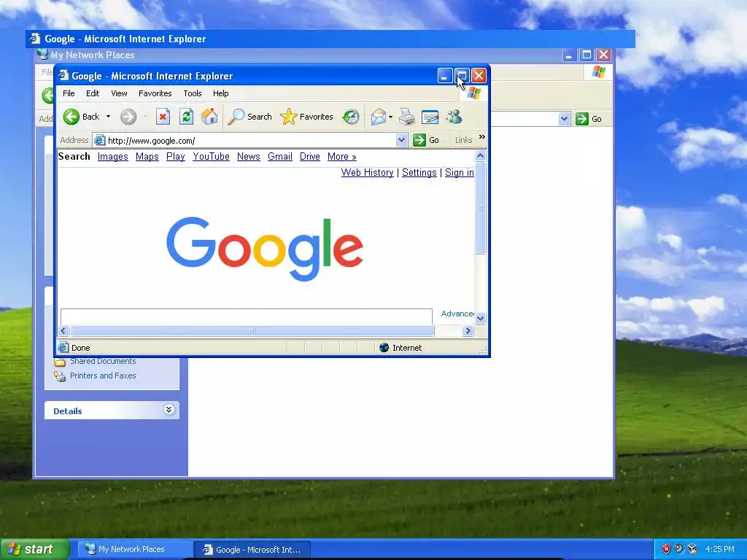Open the News link

[249, 157]
